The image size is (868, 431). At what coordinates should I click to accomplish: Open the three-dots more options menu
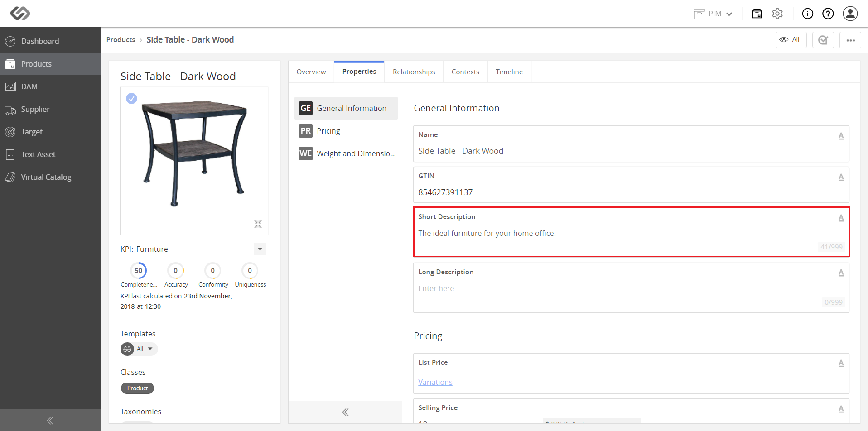click(x=850, y=40)
